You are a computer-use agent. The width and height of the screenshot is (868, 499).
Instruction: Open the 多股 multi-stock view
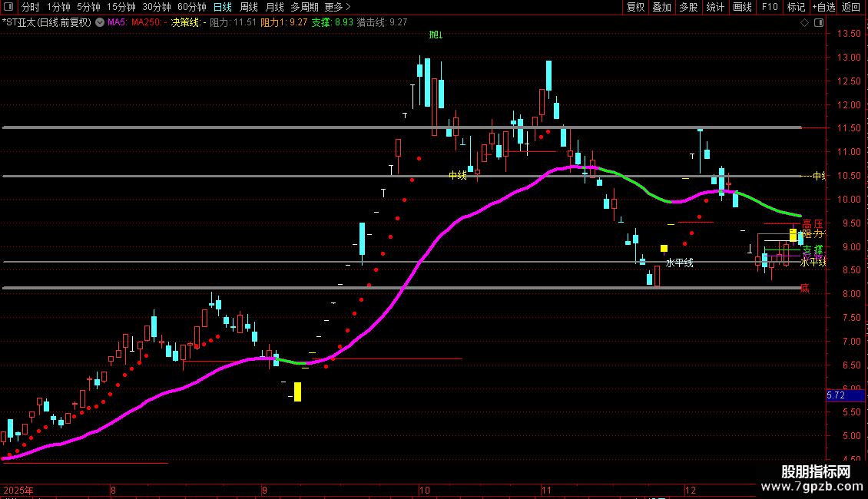(x=688, y=7)
